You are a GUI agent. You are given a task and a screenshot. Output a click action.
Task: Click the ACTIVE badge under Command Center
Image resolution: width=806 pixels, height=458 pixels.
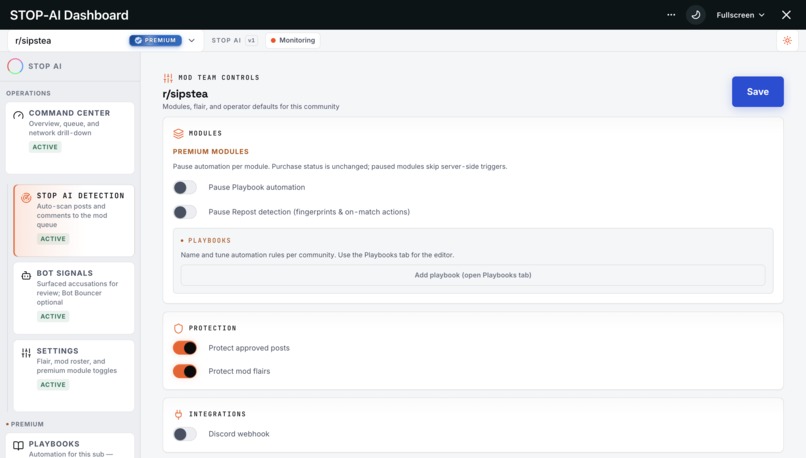pos(45,147)
